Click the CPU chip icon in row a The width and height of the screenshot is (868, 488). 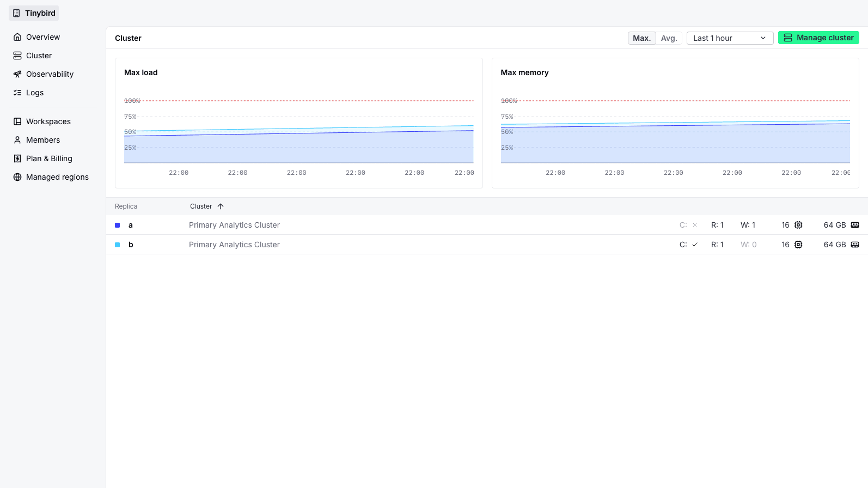(798, 225)
